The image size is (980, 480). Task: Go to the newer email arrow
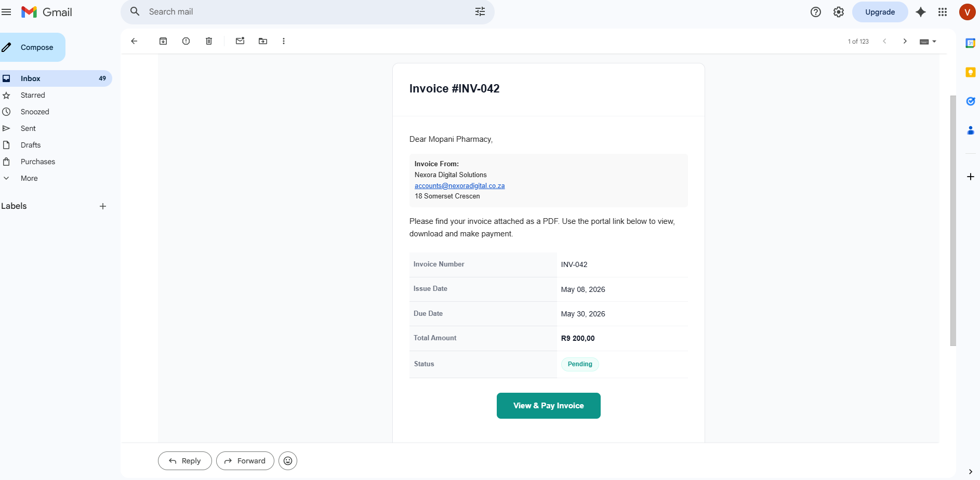pyautogui.click(x=884, y=41)
